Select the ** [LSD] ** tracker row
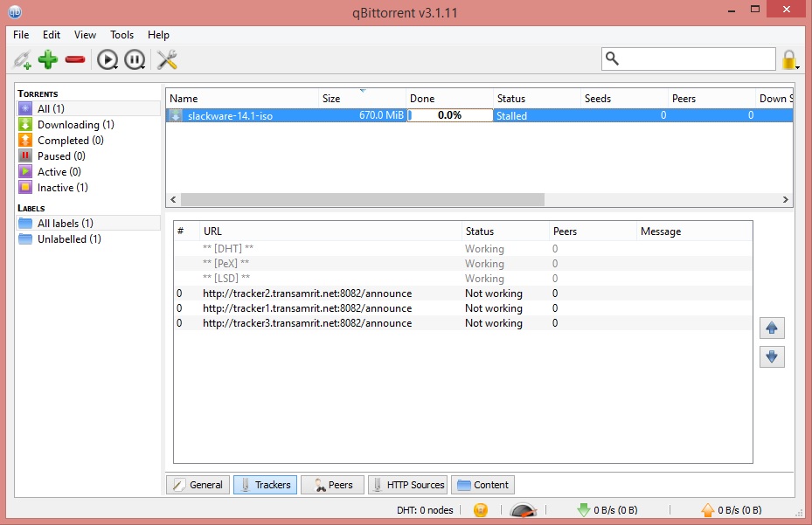This screenshot has width=812, height=525. pyautogui.click(x=463, y=279)
